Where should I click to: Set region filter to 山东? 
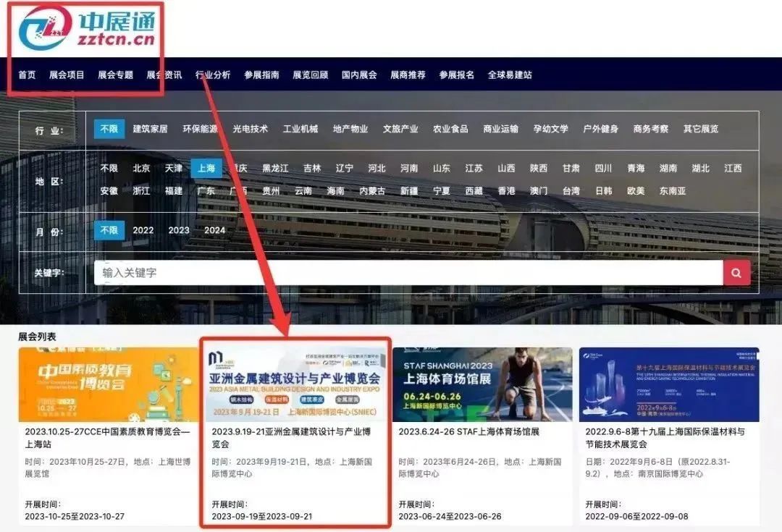442,168
